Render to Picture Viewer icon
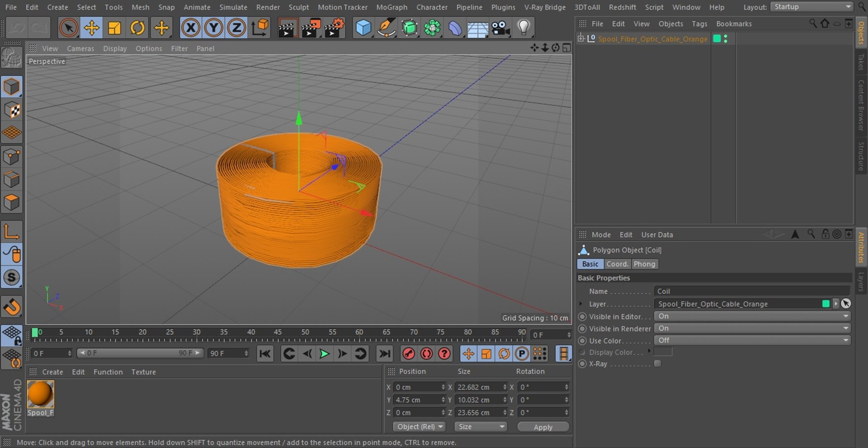This screenshot has height=448, width=868. click(x=311, y=28)
